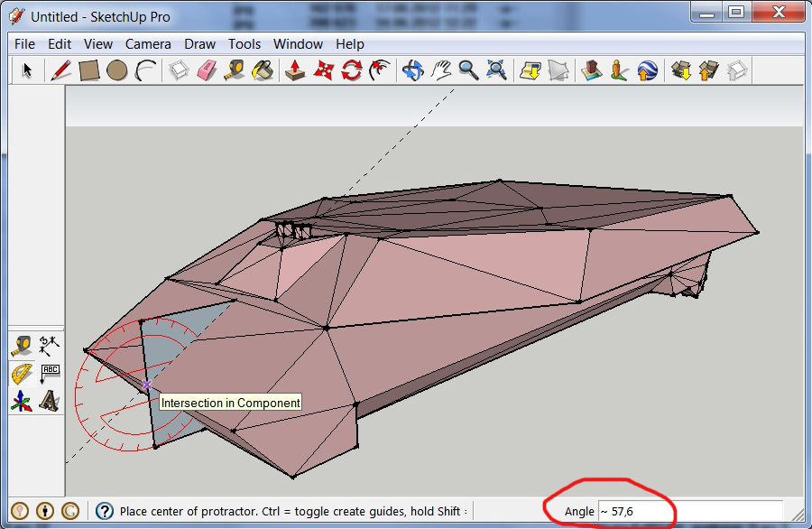This screenshot has height=529, width=812.
Task: Activate the Push/Pull tool
Action: pos(294,70)
